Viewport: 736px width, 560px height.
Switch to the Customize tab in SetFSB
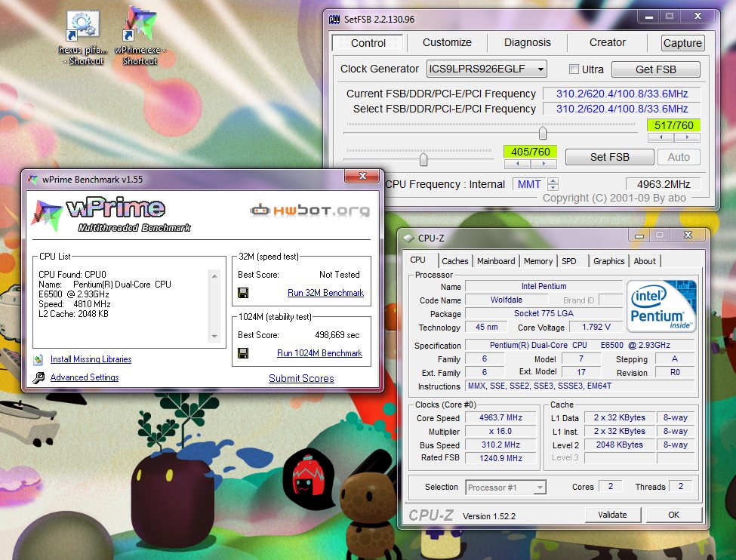(447, 42)
